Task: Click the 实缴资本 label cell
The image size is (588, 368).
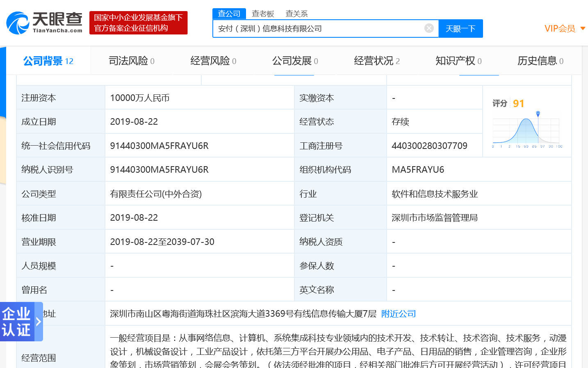Action: coord(340,98)
